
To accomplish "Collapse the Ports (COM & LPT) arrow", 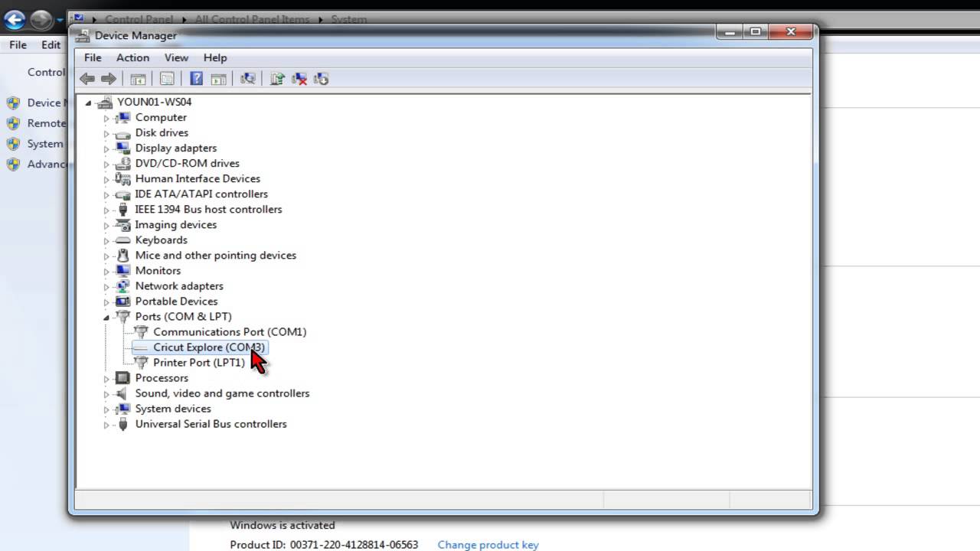I will (x=107, y=317).
